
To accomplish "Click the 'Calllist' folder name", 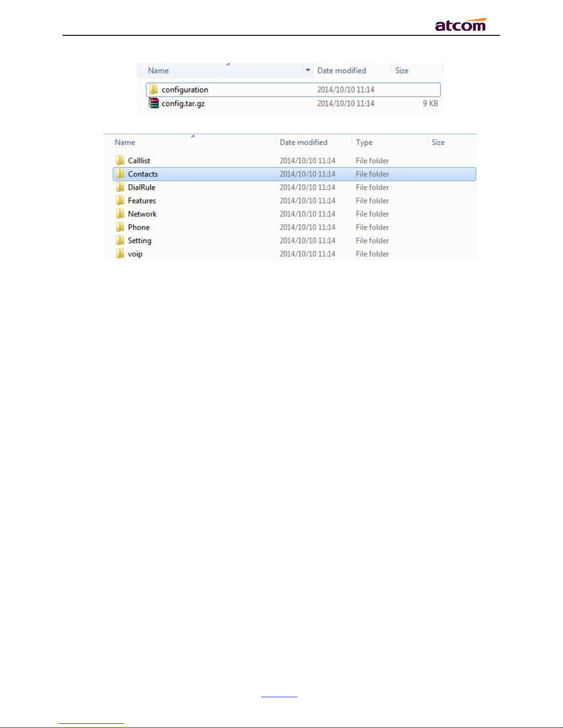I will click(139, 160).
